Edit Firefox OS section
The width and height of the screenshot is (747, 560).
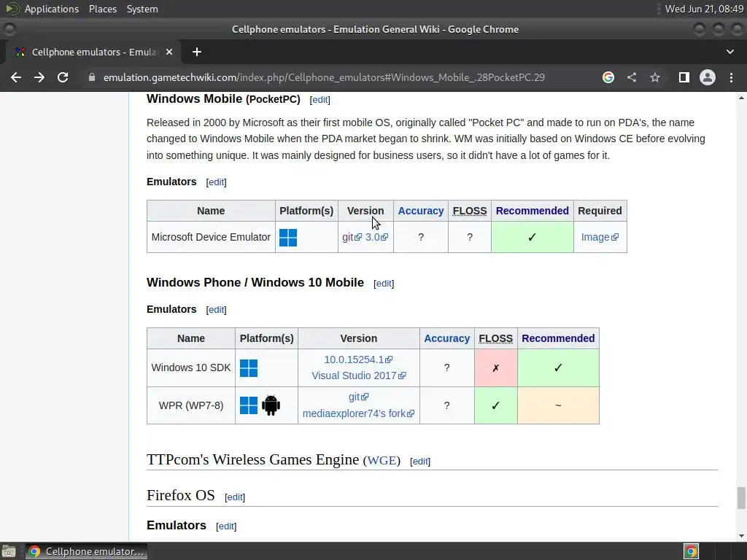tap(235, 497)
